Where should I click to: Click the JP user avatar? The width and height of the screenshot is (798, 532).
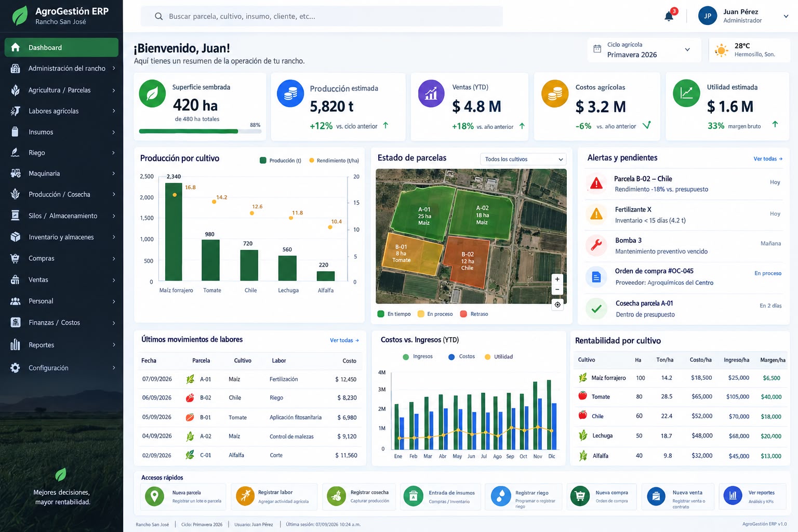pos(708,16)
